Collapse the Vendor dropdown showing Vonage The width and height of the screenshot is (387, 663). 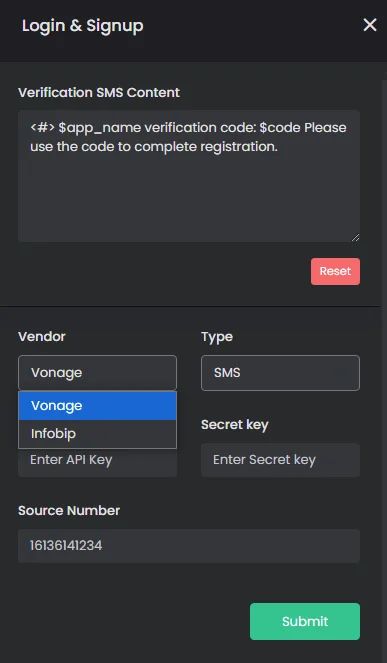tap(97, 373)
